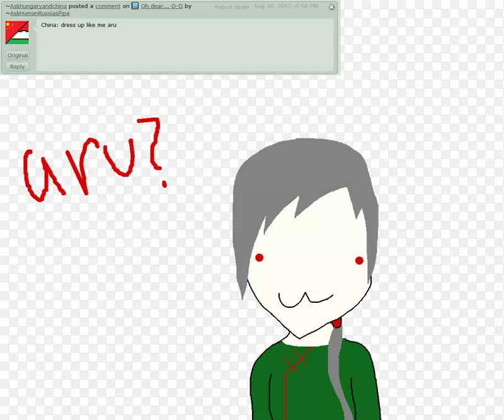Click the 'China: dress up like me aru' text

coord(79,25)
